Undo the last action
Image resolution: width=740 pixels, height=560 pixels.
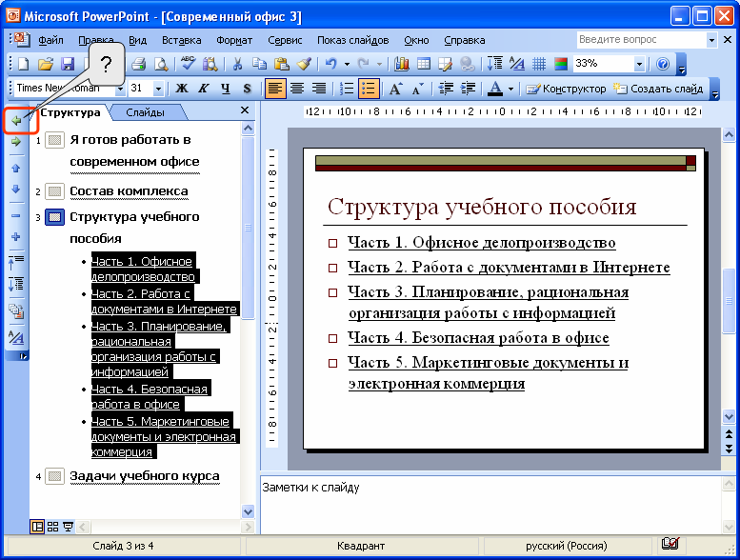tap(331, 64)
